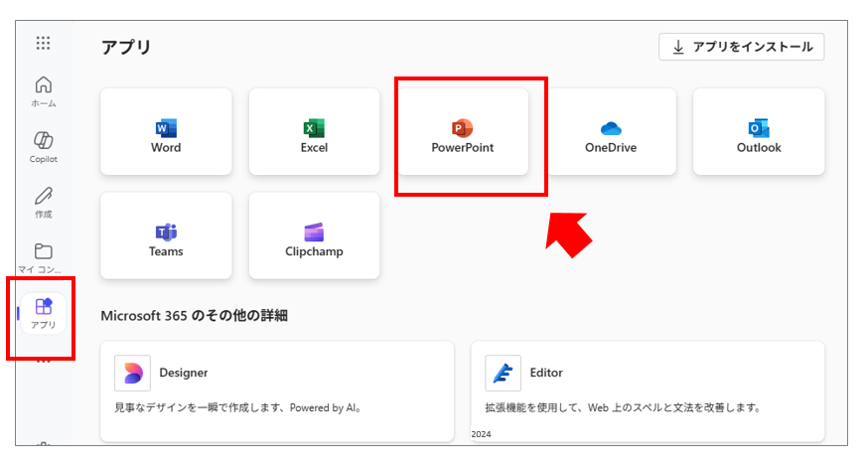Open the 作成 (Create) sidebar item

point(43,203)
